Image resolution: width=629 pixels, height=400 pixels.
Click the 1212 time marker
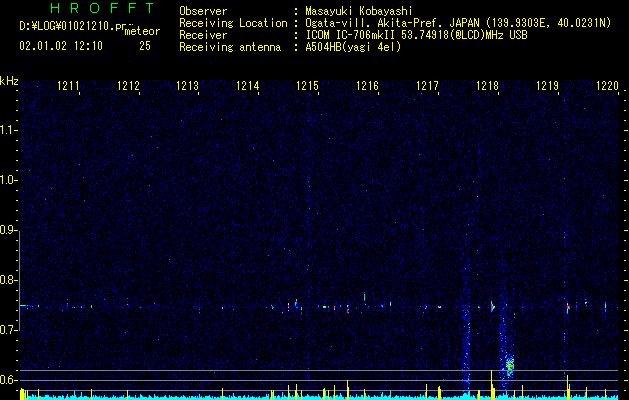128,85
